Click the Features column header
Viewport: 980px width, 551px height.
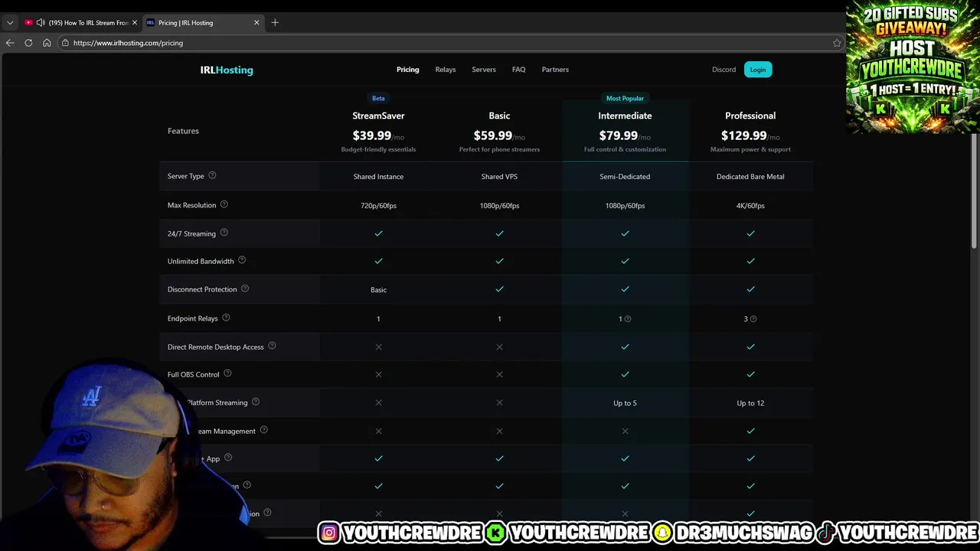(183, 131)
